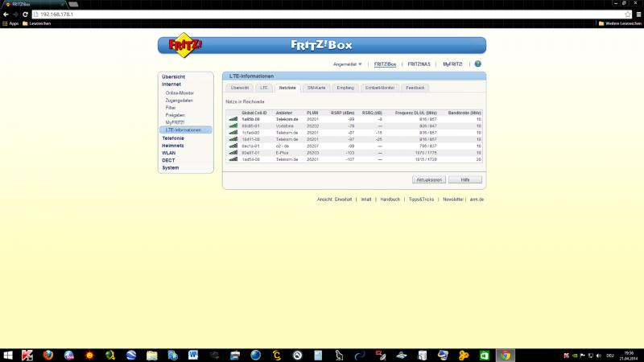The image size is (644, 362).
Task: Expand the DECT menu section
Action: click(168, 160)
